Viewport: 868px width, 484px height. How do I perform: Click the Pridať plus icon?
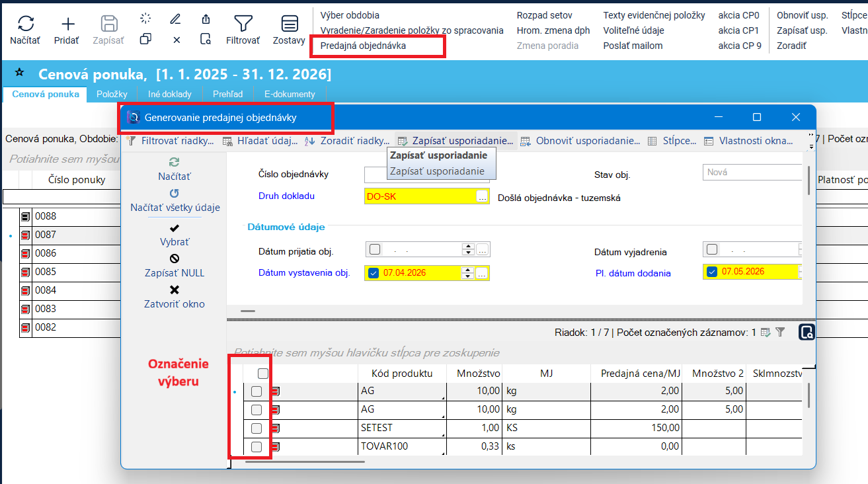[67, 24]
